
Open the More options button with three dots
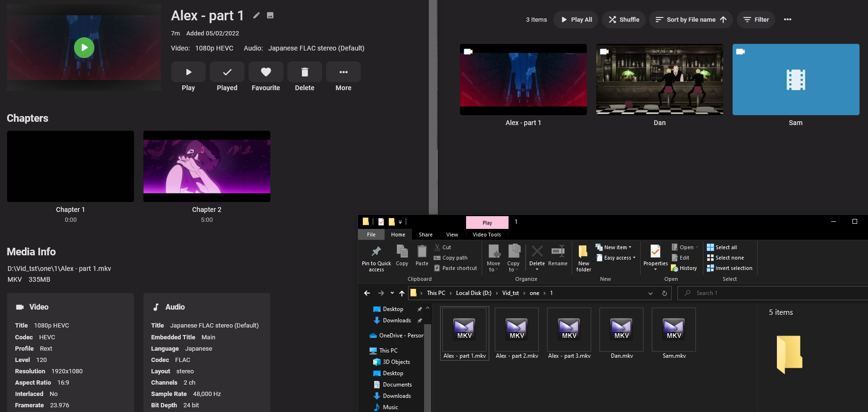(343, 72)
